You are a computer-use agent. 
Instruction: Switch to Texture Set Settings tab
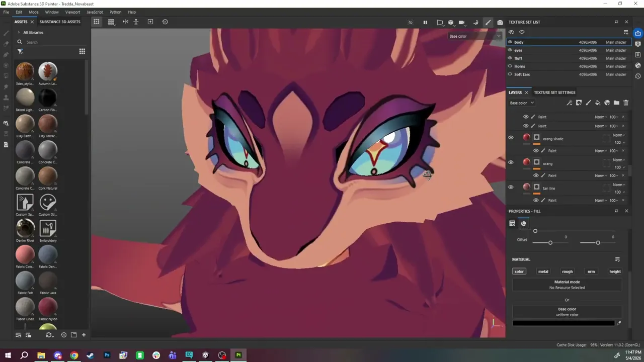tap(554, 93)
